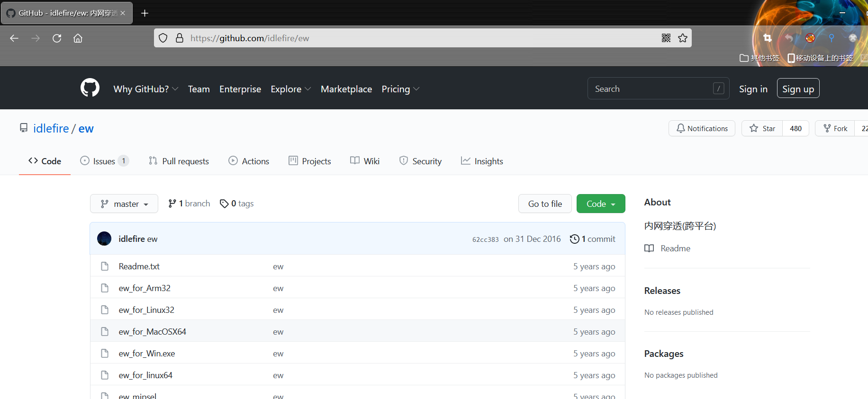Switch to the Issues tab
The image size is (868, 399).
pos(104,161)
